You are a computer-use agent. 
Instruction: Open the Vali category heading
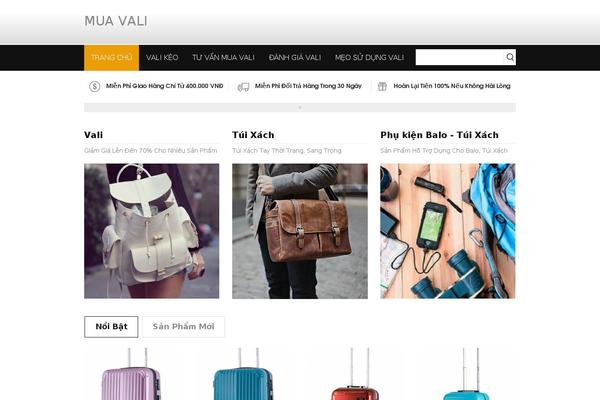(93, 135)
